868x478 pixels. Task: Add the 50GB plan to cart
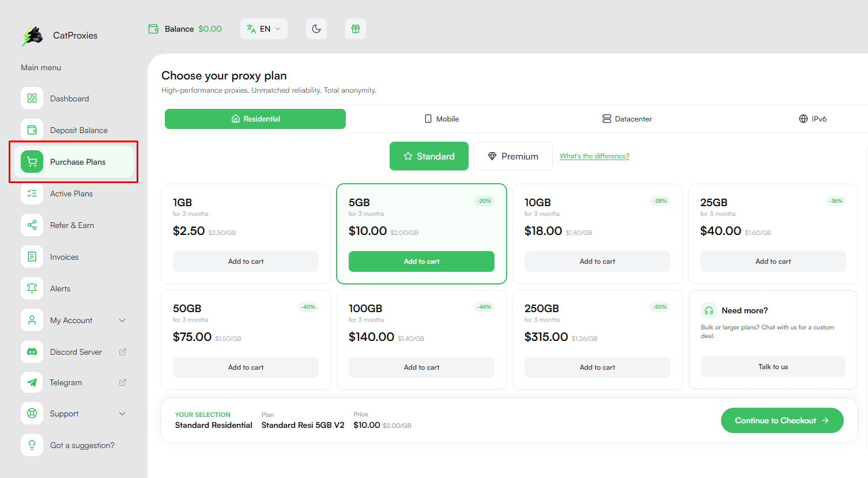pos(246,367)
